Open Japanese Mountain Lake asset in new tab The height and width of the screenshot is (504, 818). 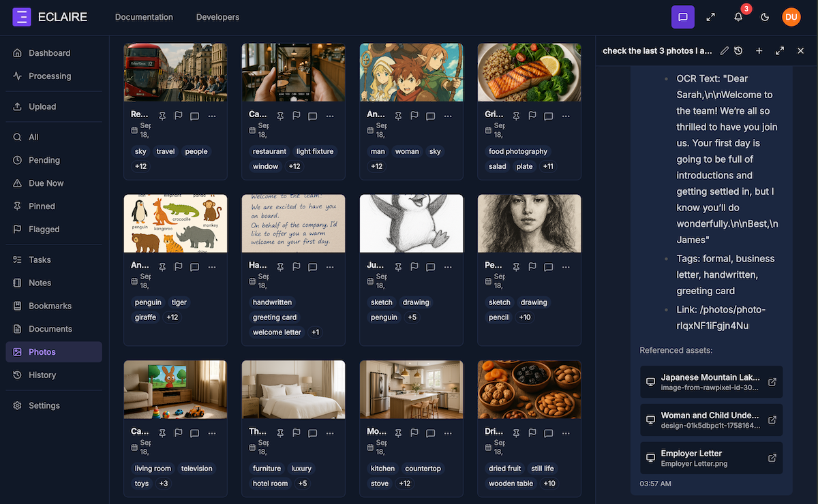(772, 382)
